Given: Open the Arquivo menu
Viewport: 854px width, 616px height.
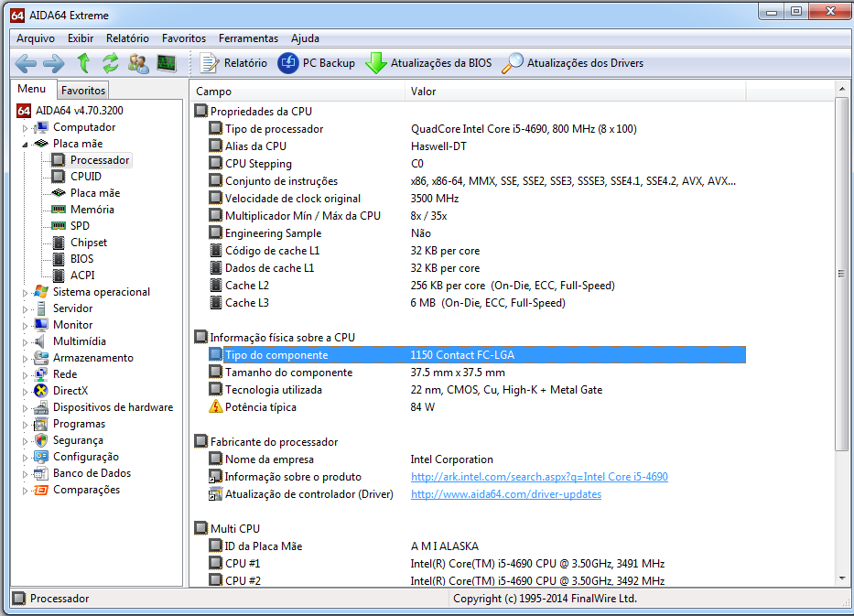Looking at the screenshot, I should click(36, 38).
